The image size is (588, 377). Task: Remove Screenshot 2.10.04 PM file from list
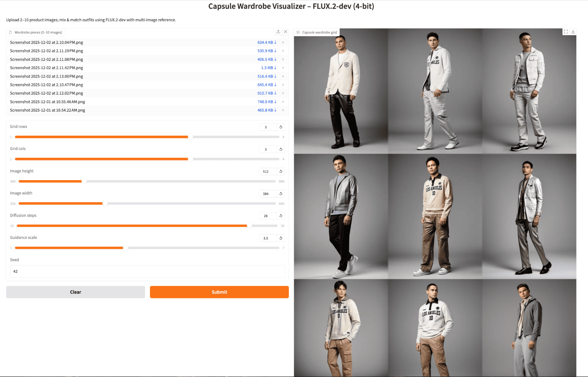coord(283,43)
